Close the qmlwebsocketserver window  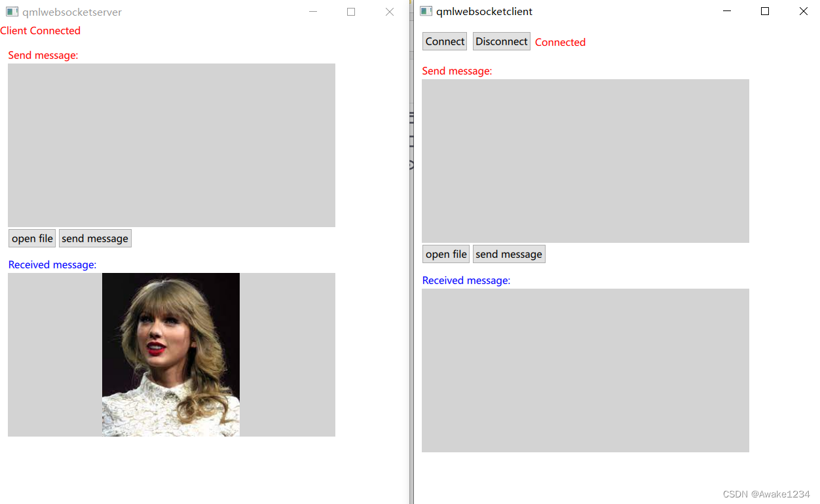[x=390, y=12]
